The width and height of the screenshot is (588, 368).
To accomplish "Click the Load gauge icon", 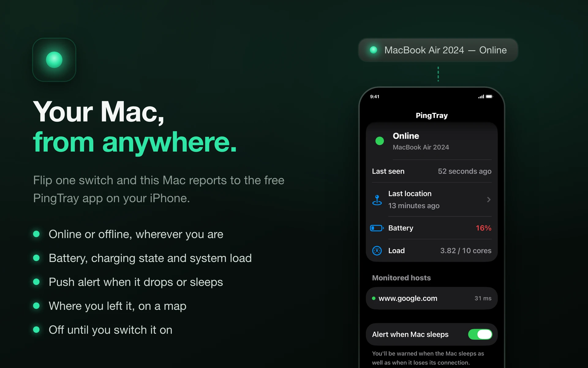I will point(377,251).
